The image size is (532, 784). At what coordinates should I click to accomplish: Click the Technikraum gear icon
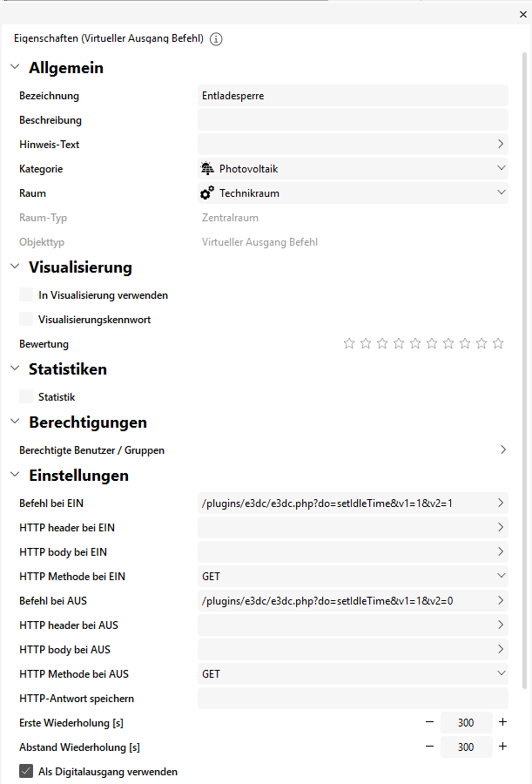pos(207,193)
